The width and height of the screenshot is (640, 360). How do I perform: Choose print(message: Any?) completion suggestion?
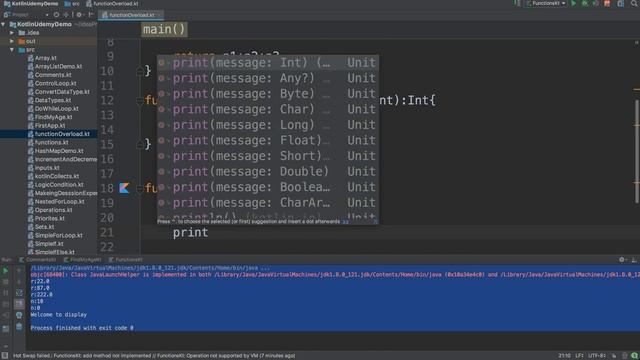pyautogui.click(x=268, y=78)
